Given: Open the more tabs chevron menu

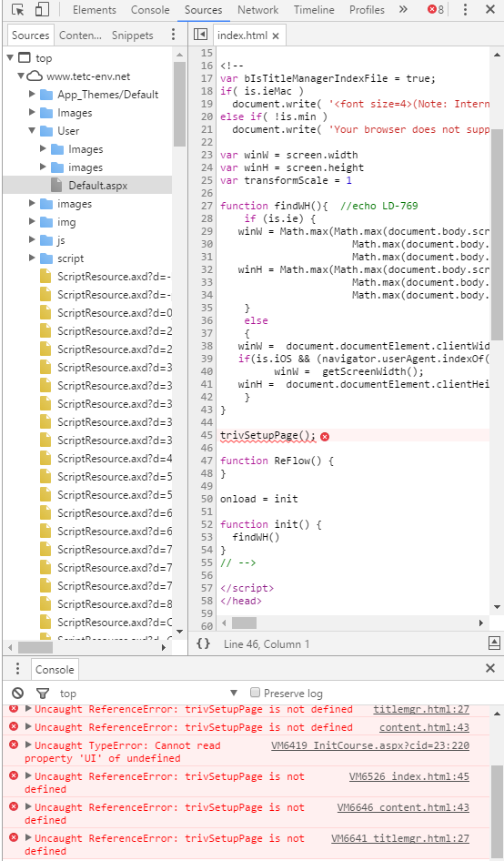Looking at the screenshot, I should [x=404, y=9].
